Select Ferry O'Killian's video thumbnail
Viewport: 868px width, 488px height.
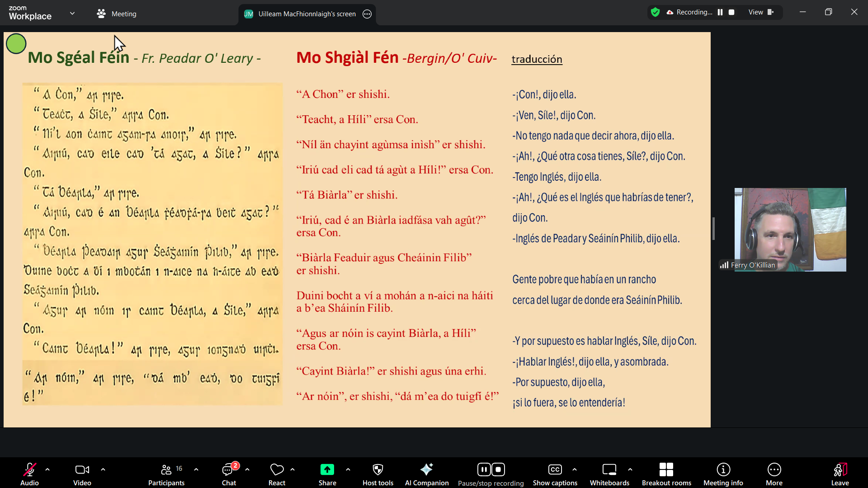click(x=790, y=230)
